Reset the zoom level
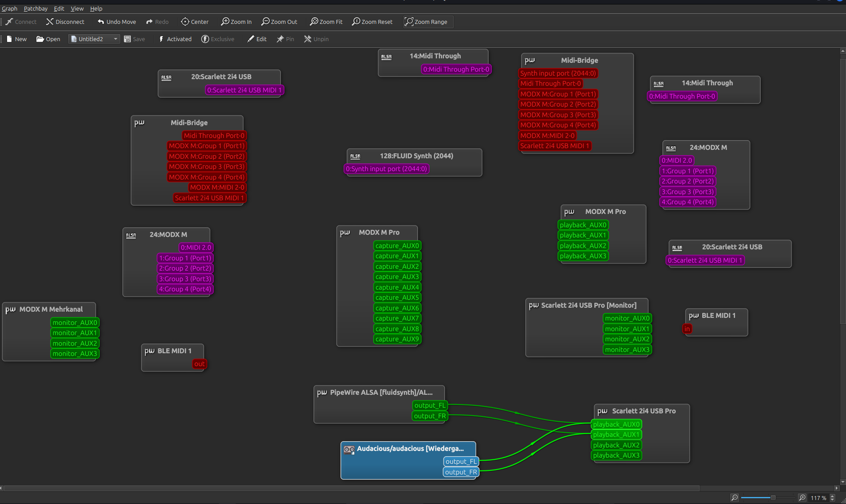 click(x=372, y=22)
